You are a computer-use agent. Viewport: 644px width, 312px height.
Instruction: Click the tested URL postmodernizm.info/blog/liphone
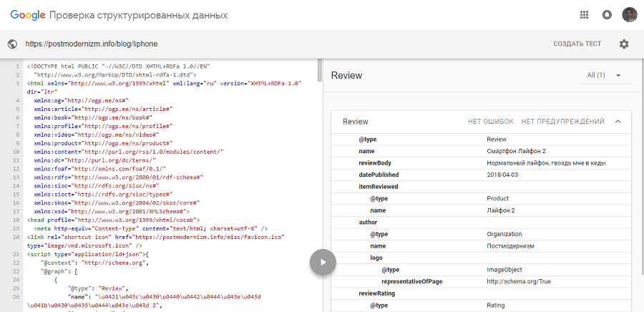(x=92, y=44)
